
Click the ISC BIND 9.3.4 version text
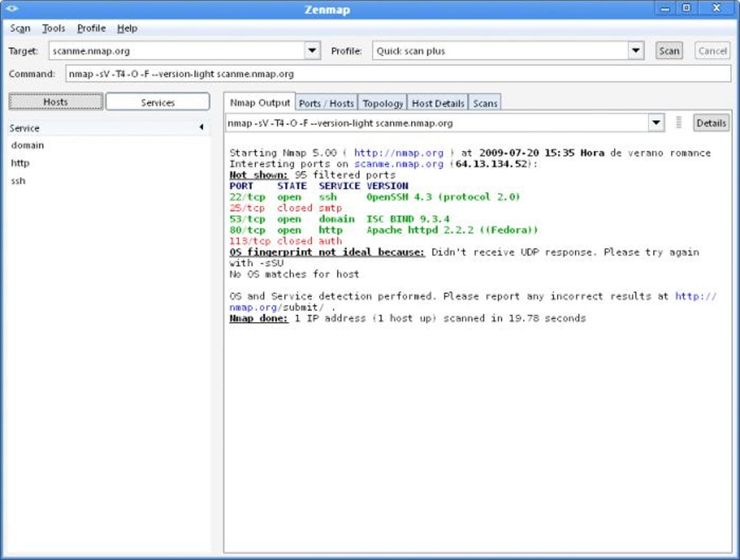pyautogui.click(x=408, y=219)
